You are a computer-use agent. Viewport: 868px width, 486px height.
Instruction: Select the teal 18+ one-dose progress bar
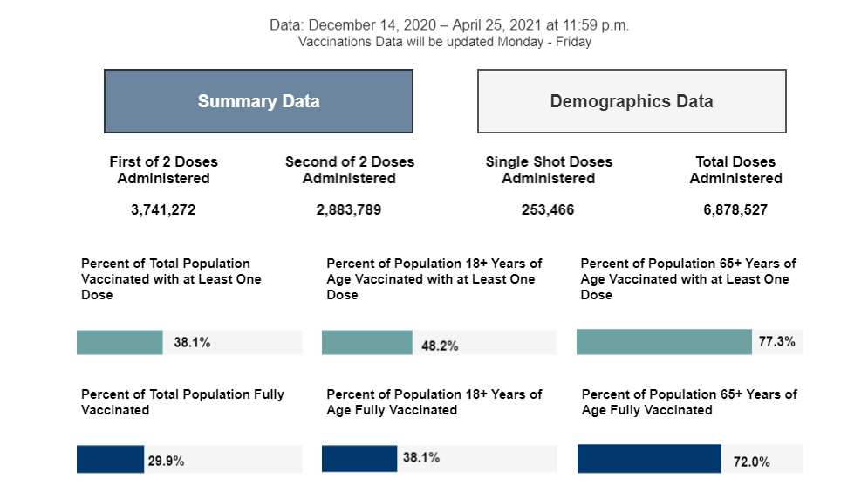point(366,343)
